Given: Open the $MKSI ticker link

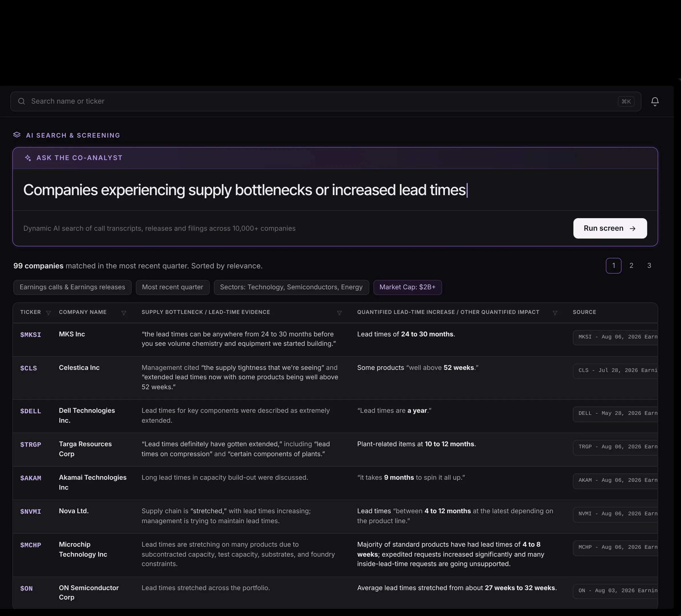Looking at the screenshot, I should click(x=31, y=335).
